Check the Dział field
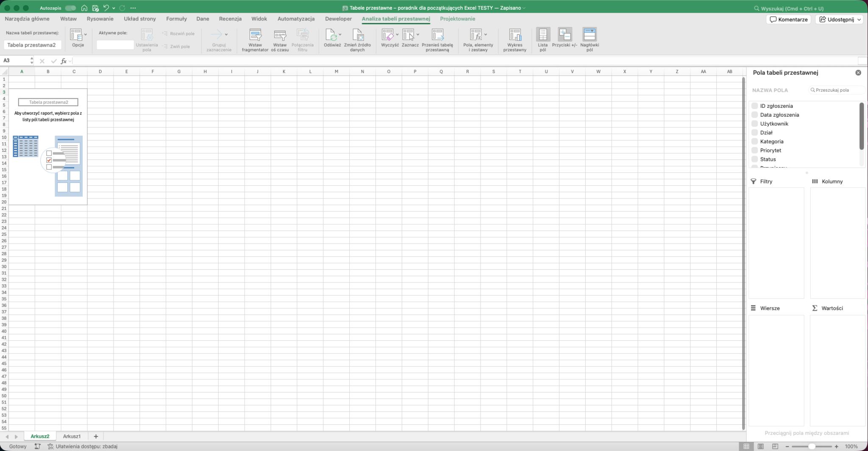 tap(754, 132)
